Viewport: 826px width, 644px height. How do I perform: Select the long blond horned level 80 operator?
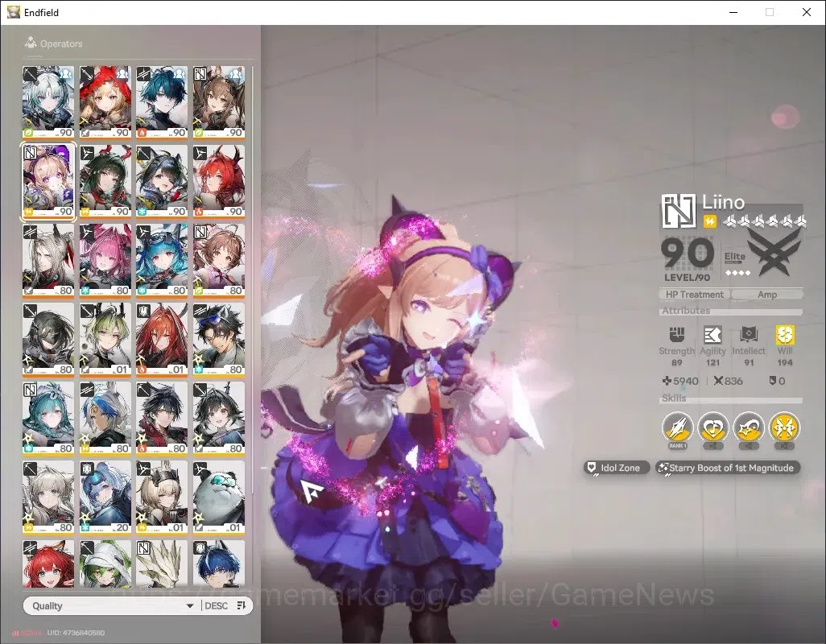click(48, 259)
